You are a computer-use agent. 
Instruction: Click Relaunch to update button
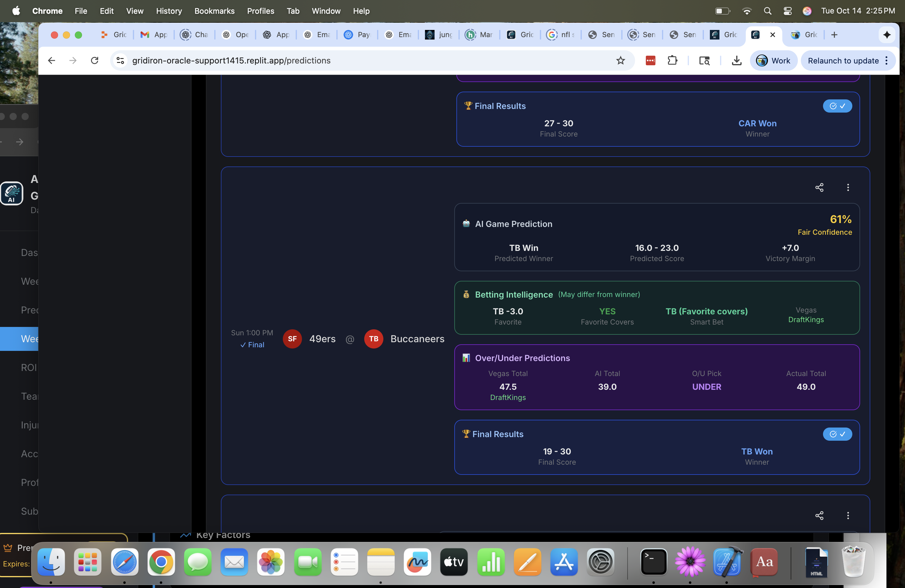click(843, 60)
